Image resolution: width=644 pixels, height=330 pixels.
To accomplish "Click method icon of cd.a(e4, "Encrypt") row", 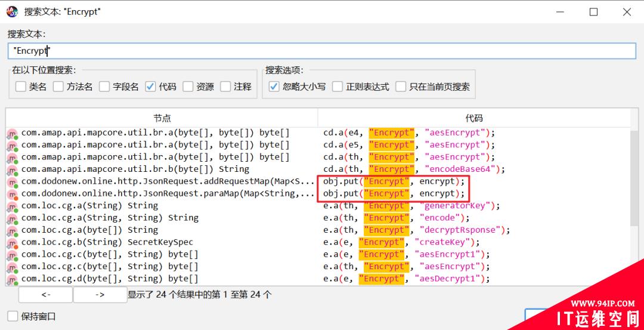I will click(13, 133).
